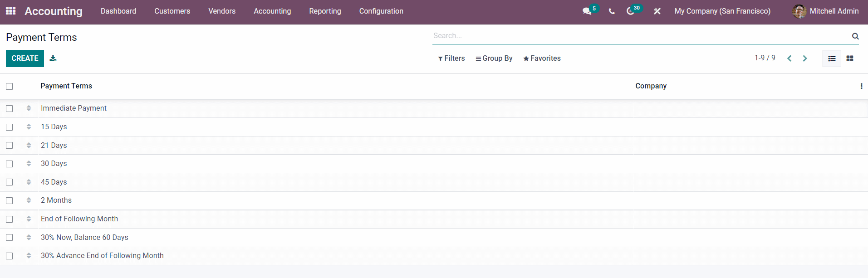
Task: Check the Immediate Payment row checkbox
Action: (10, 108)
